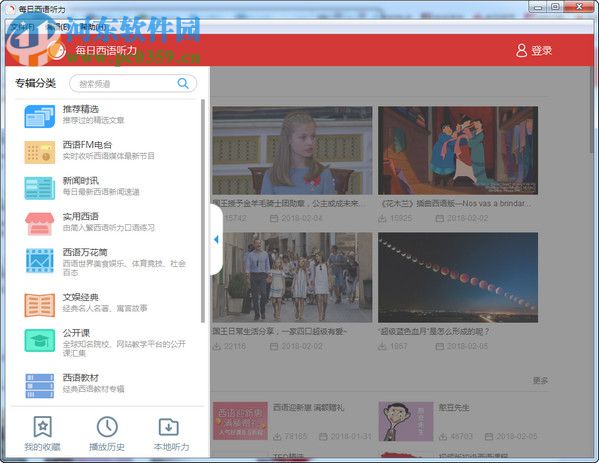This screenshot has height=463, width=599.
Task: Open the 西语FM电台 radio icon
Action: pos(39,152)
